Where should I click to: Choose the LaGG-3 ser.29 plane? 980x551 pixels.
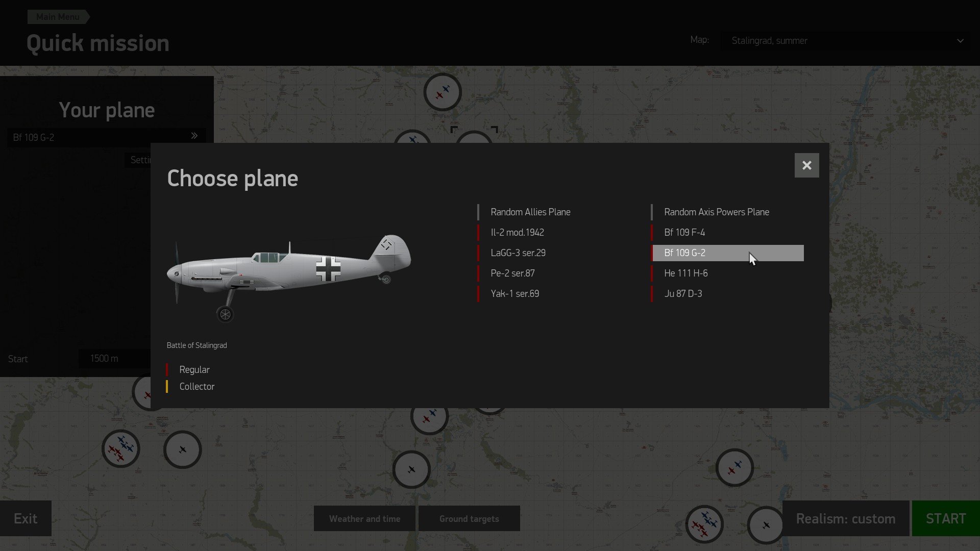click(x=518, y=253)
